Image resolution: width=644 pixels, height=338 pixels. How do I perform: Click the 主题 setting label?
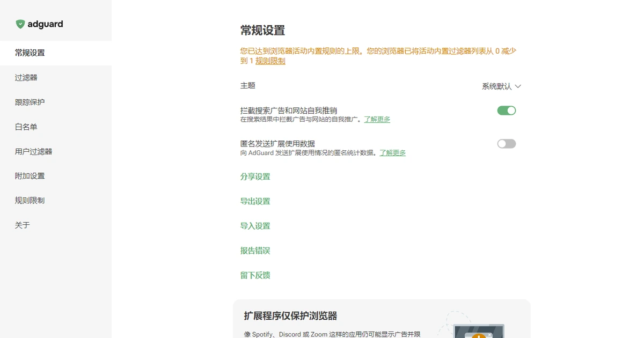pos(248,86)
